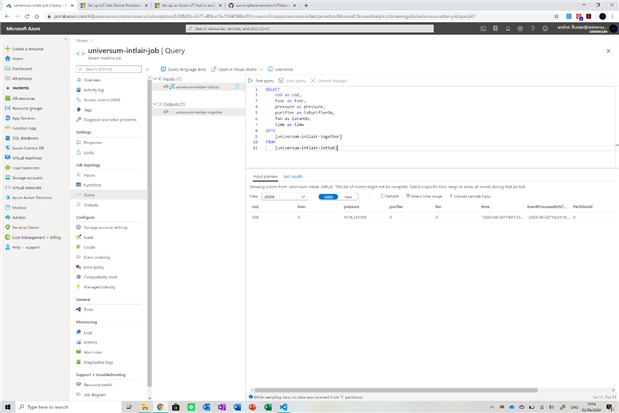Open query in Visual Studio

click(237, 69)
